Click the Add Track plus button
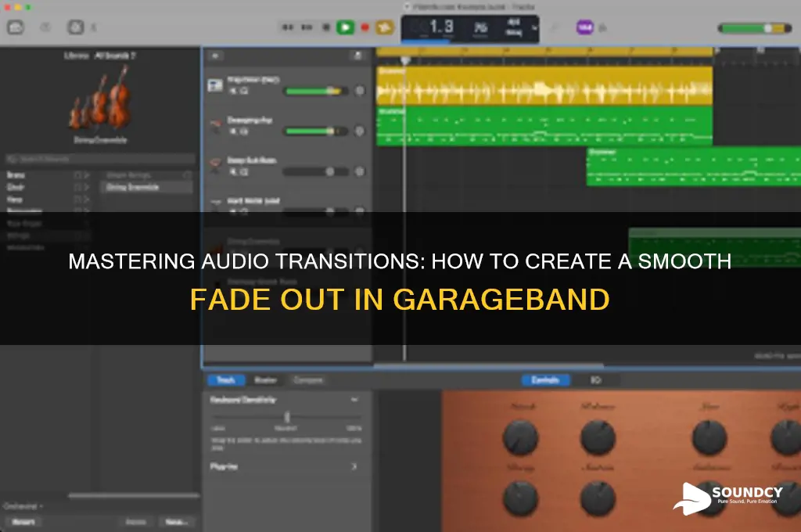Screen dimensions: 801x532 point(216,56)
